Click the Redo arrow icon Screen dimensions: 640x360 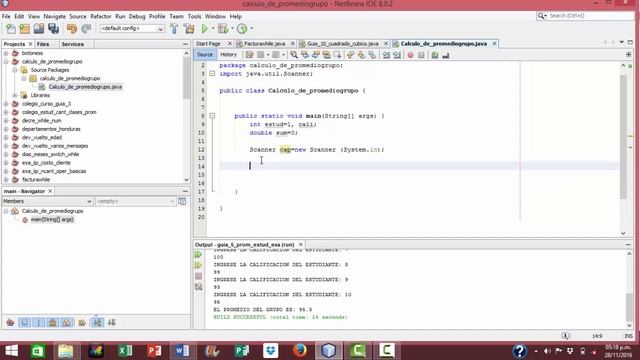pyautogui.click(x=86, y=29)
